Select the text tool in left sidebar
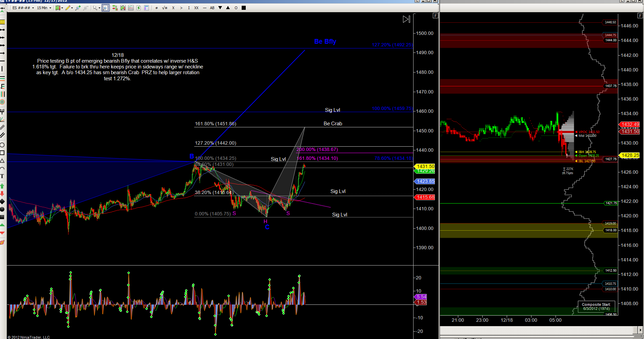Image resolution: width=644 pixels, height=339 pixels. [x=2, y=176]
